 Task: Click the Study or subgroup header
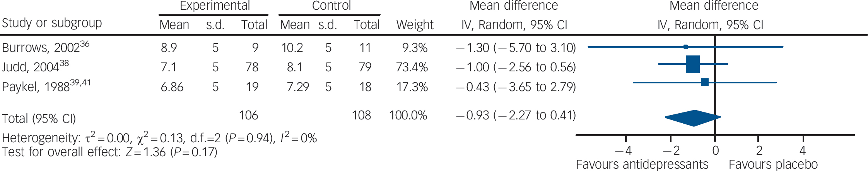click(x=52, y=23)
